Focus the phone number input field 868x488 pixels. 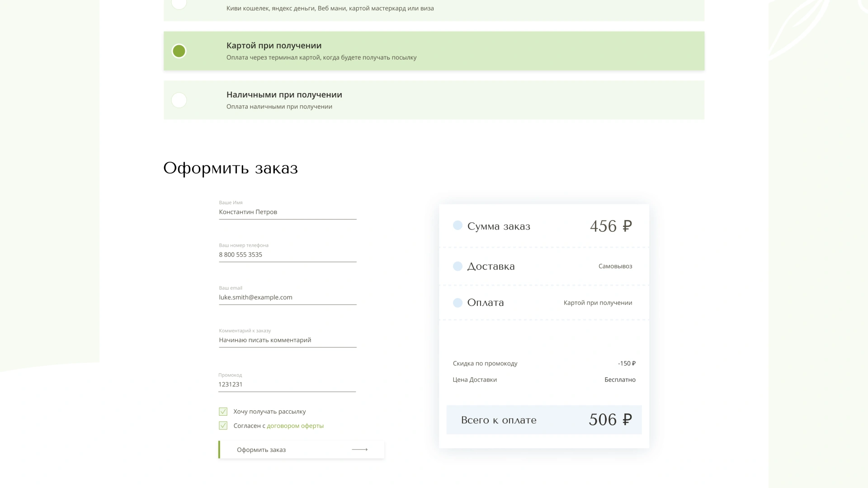pyautogui.click(x=288, y=254)
